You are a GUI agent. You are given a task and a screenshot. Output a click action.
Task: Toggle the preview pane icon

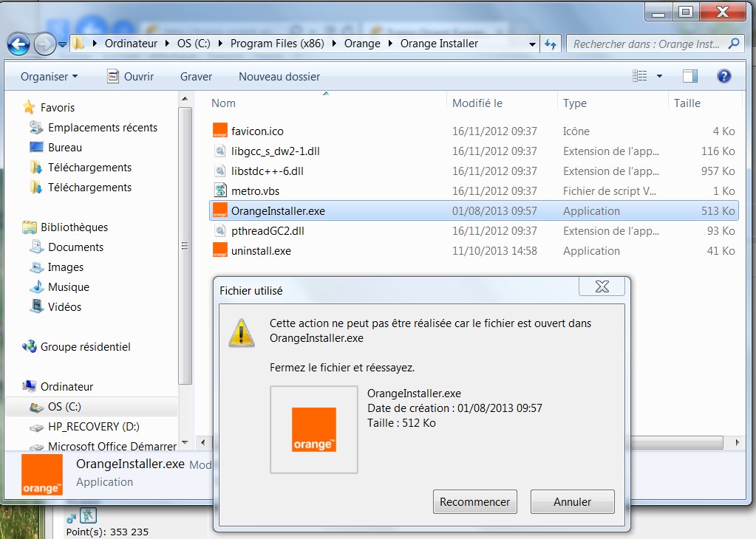[x=690, y=76]
